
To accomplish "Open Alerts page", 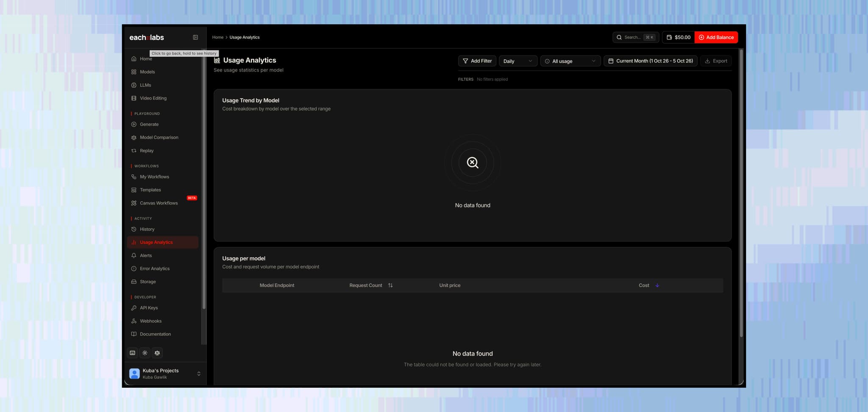I will click(163, 256).
